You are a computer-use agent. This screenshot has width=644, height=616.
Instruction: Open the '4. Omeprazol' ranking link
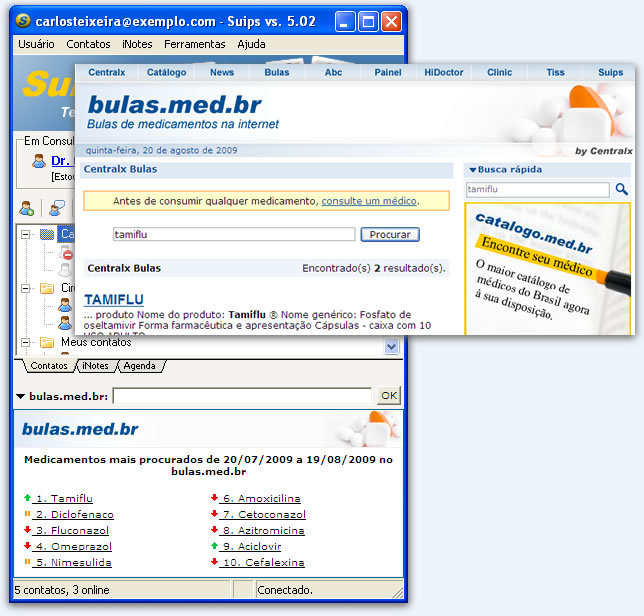[72, 546]
